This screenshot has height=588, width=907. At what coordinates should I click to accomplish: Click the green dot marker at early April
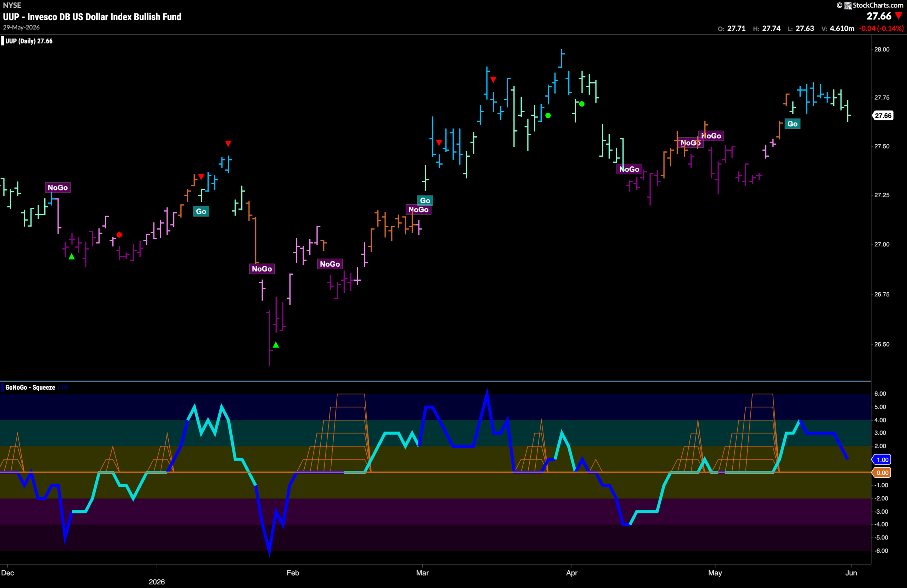click(x=581, y=104)
